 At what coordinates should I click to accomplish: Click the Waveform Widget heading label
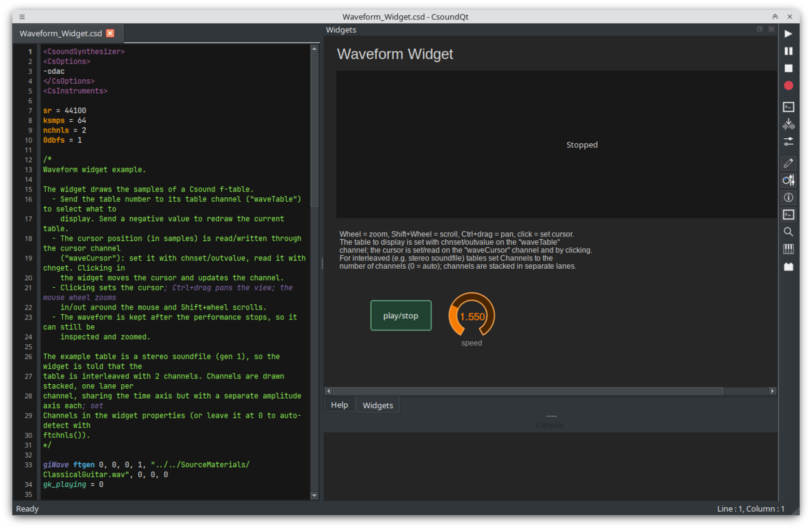tap(395, 54)
